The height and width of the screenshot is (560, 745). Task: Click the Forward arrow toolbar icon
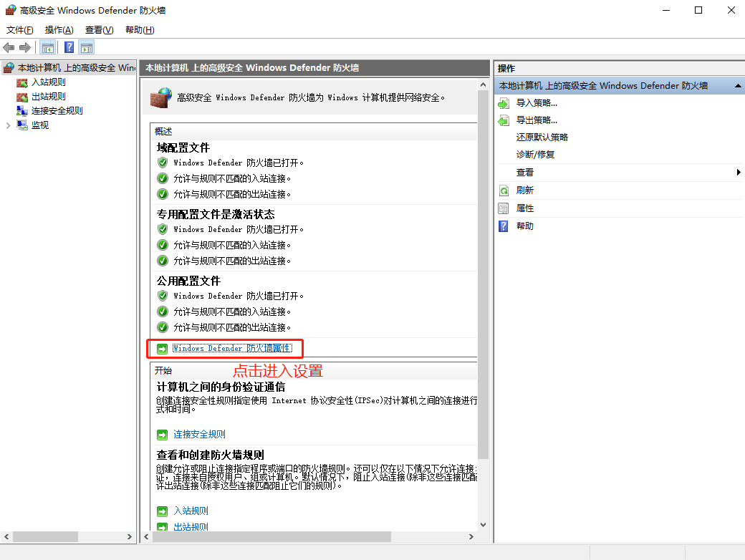pyautogui.click(x=24, y=47)
